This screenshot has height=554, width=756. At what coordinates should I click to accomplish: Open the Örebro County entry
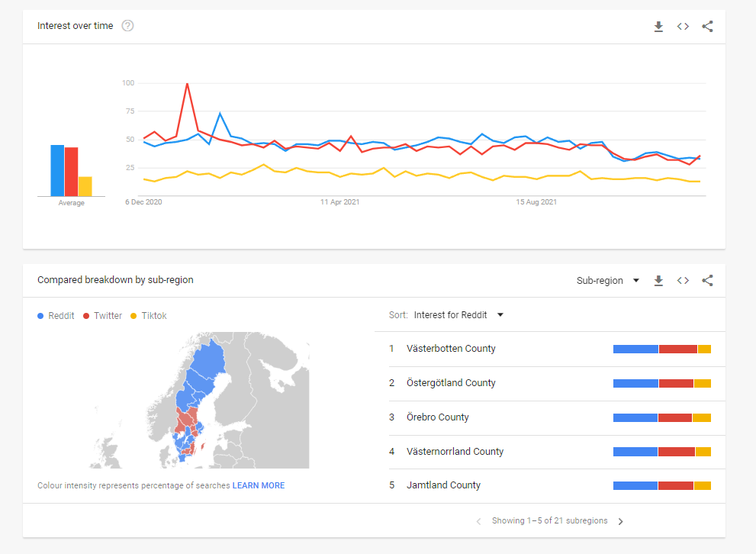438,417
